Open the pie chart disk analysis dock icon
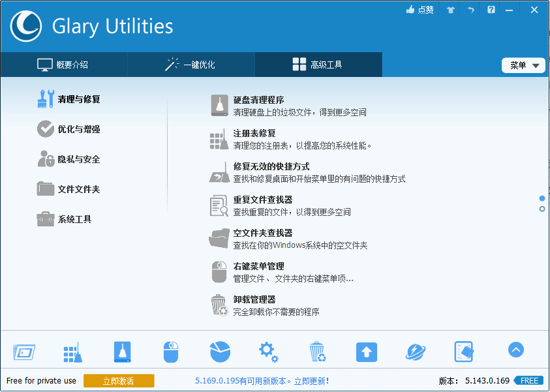This screenshot has width=550, height=392. tap(220, 352)
